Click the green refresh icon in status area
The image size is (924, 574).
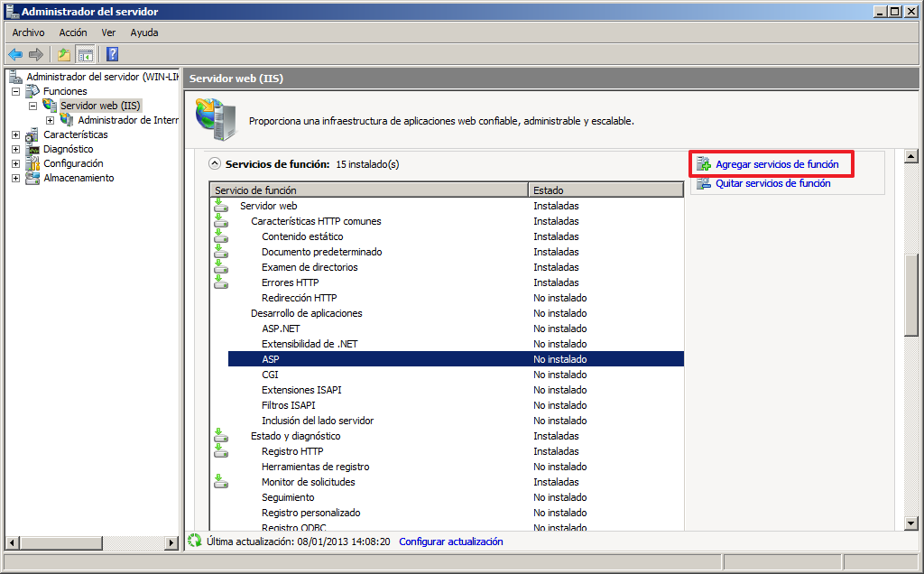coord(194,542)
